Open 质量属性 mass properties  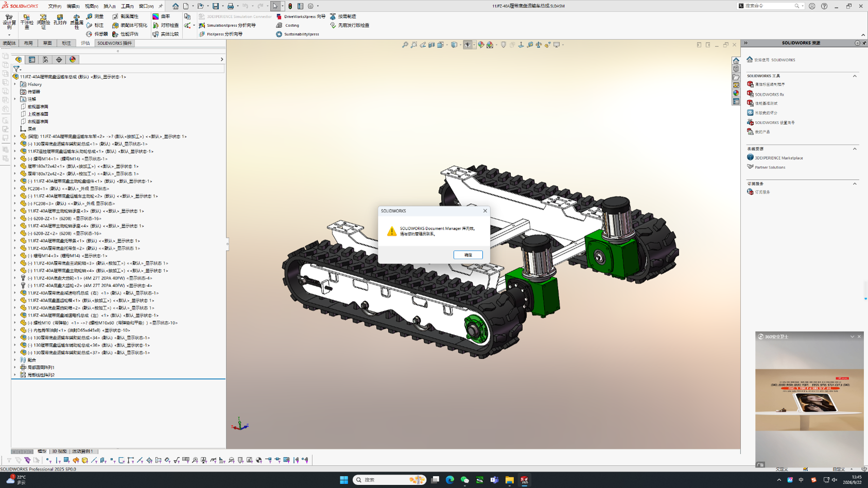tap(77, 21)
